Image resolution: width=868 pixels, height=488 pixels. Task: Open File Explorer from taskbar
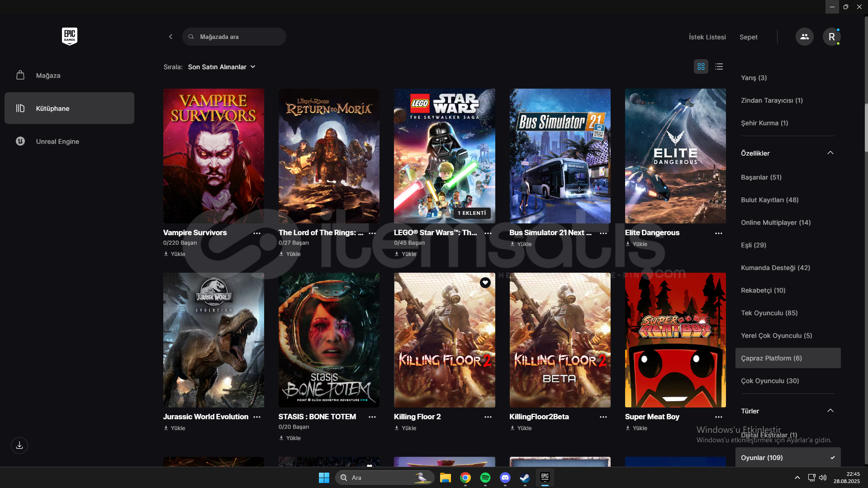click(x=446, y=478)
